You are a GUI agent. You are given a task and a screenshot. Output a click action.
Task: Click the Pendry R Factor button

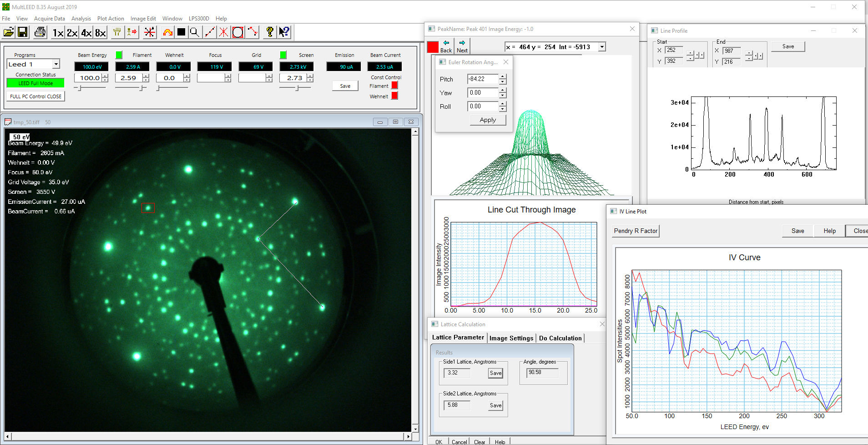click(635, 231)
